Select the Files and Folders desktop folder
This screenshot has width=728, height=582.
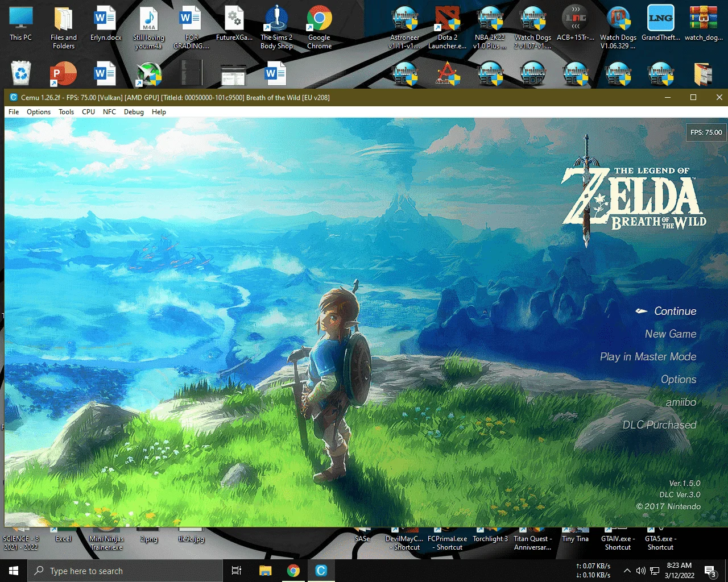(x=64, y=27)
